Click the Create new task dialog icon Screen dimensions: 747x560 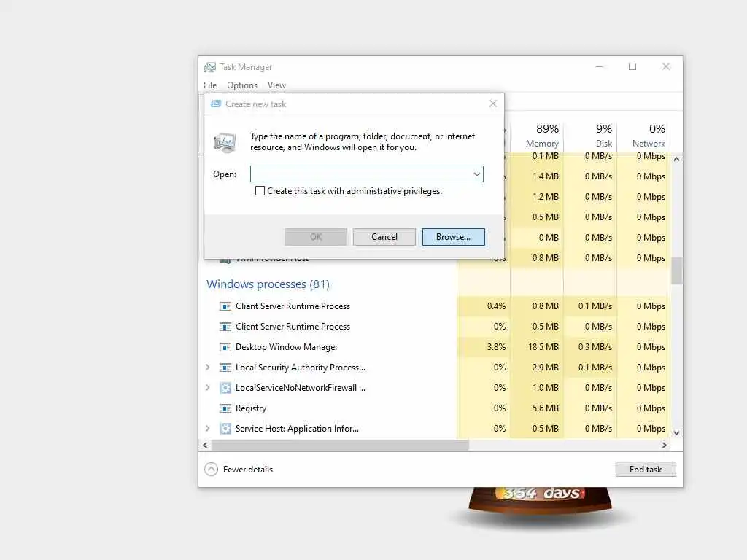click(x=216, y=104)
